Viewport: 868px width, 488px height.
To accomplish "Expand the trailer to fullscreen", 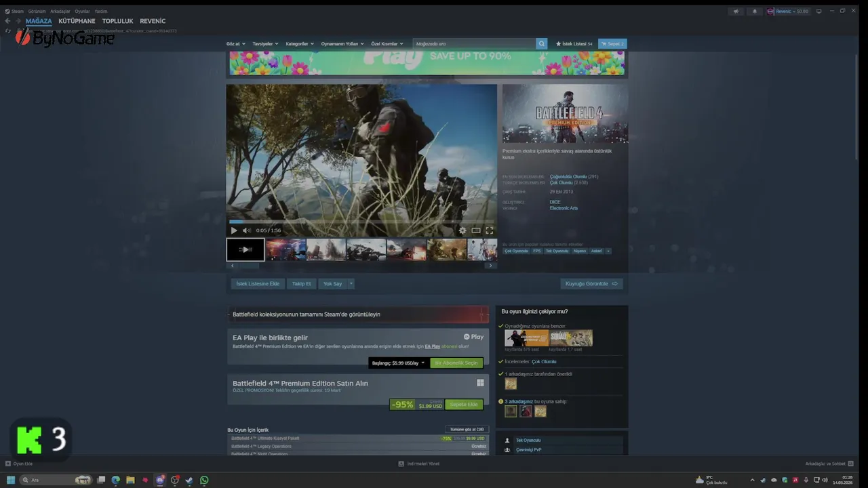I will [489, 230].
